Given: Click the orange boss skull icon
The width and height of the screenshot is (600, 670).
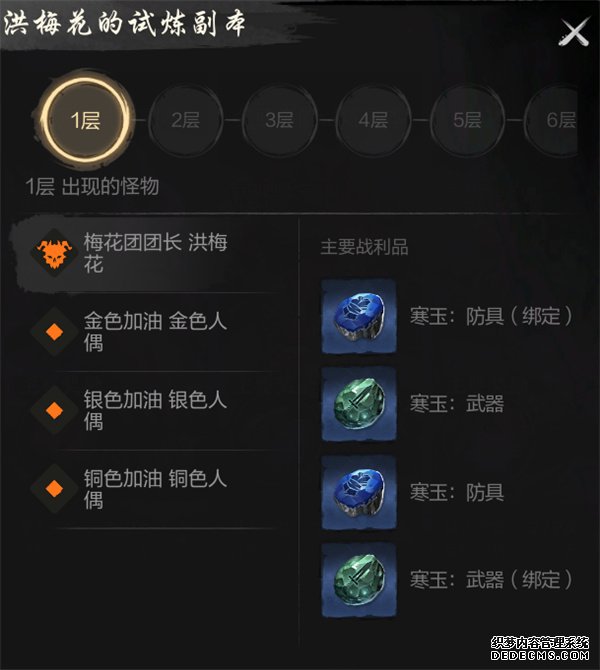Looking at the screenshot, I should [x=53, y=253].
